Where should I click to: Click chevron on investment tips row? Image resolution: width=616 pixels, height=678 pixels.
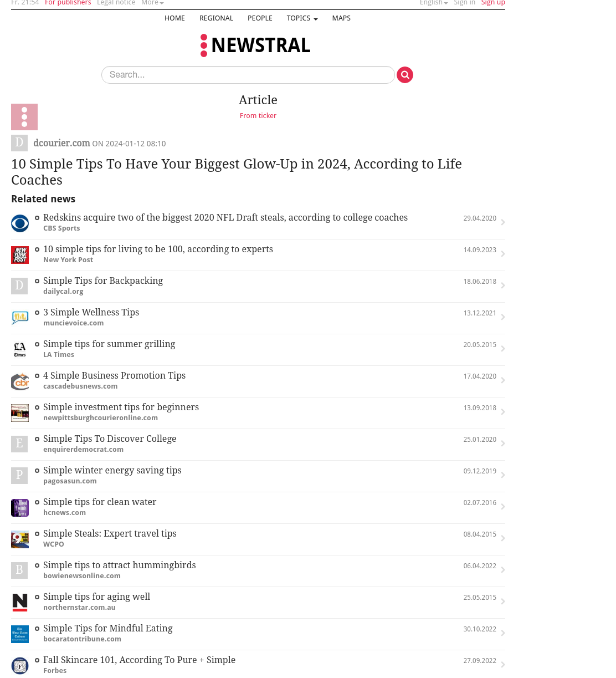[503, 412]
